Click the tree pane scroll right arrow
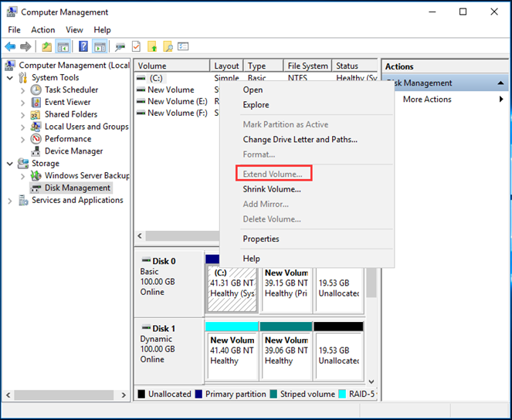 (124, 395)
